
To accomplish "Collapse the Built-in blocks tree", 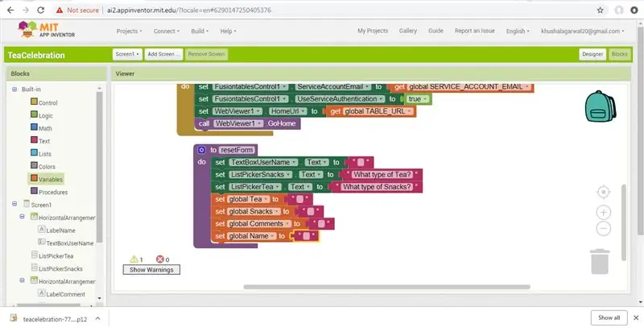I will click(x=14, y=89).
